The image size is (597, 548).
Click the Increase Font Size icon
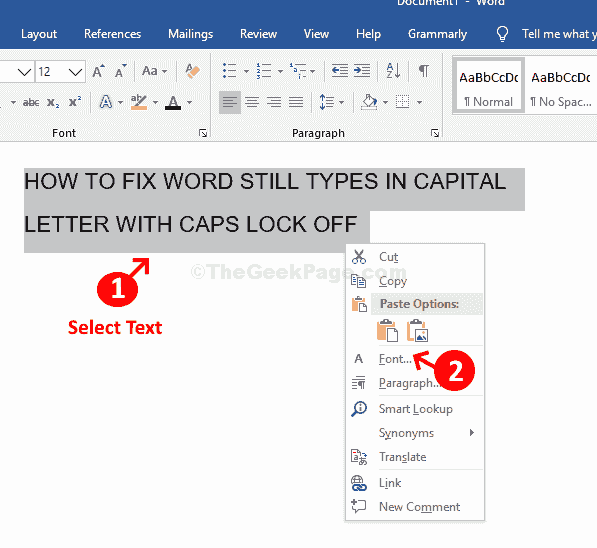point(98,71)
